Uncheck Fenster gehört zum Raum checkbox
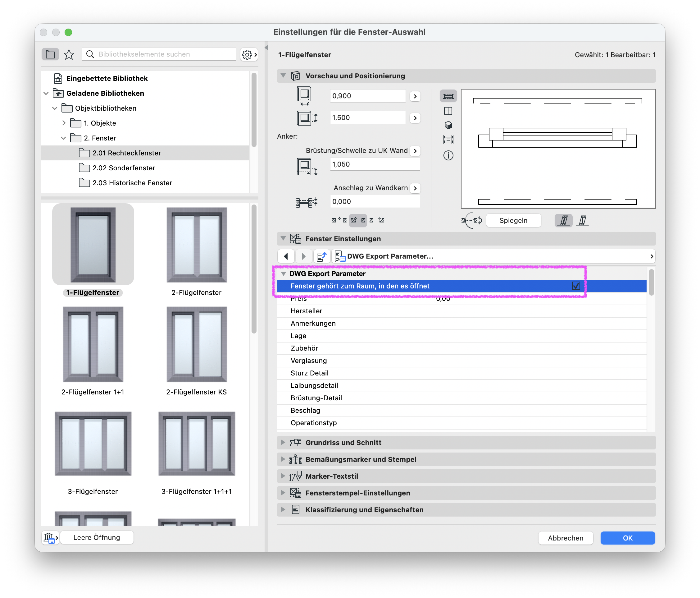The height and width of the screenshot is (598, 700). tap(576, 286)
